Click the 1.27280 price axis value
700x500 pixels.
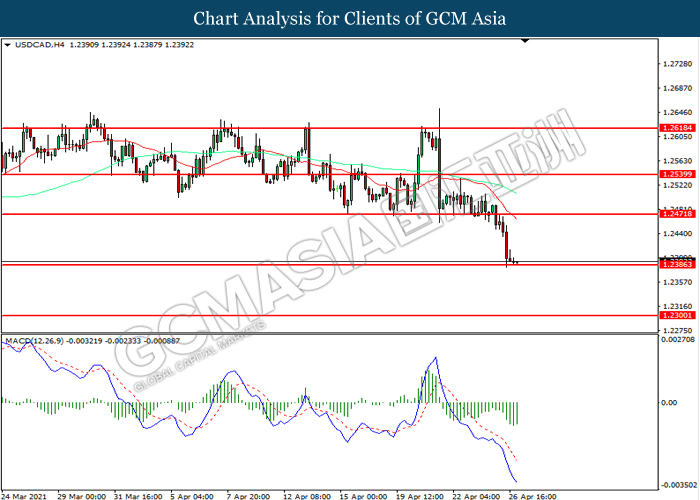tap(678, 64)
